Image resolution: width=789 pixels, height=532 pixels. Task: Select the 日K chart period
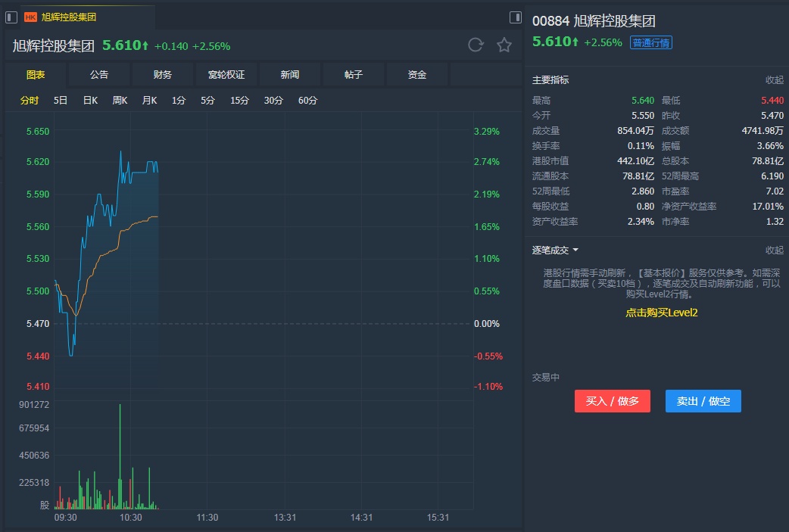[x=90, y=101]
